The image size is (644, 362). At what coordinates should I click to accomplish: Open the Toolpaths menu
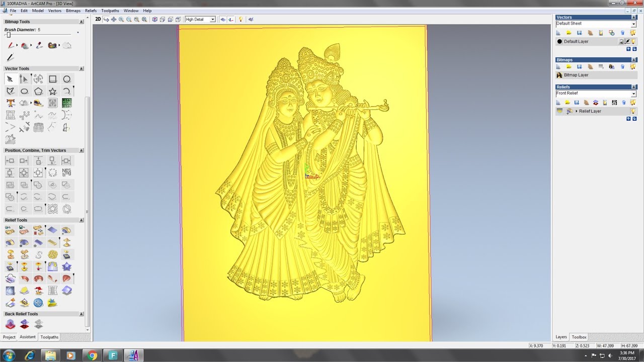(x=110, y=11)
